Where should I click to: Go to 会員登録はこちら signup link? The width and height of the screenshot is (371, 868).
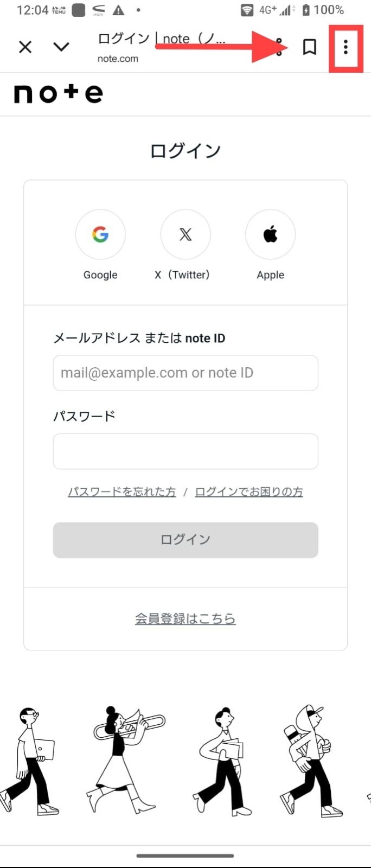click(x=185, y=618)
